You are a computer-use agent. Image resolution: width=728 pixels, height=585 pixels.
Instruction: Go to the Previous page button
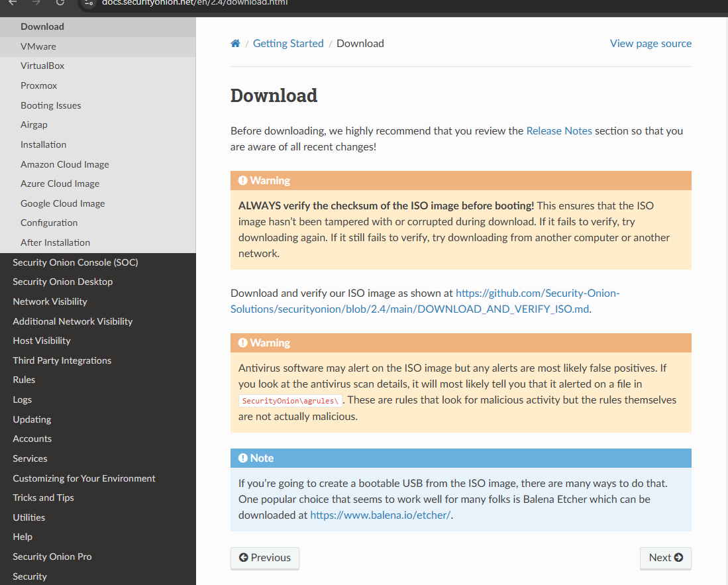[x=265, y=558]
